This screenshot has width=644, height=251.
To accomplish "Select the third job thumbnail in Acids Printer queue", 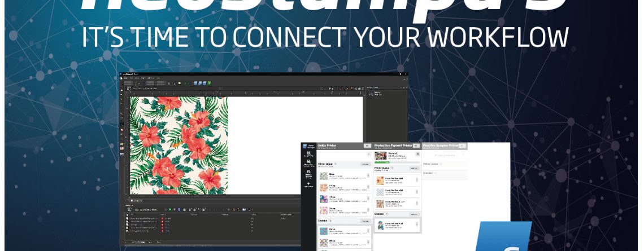I will (x=324, y=199).
